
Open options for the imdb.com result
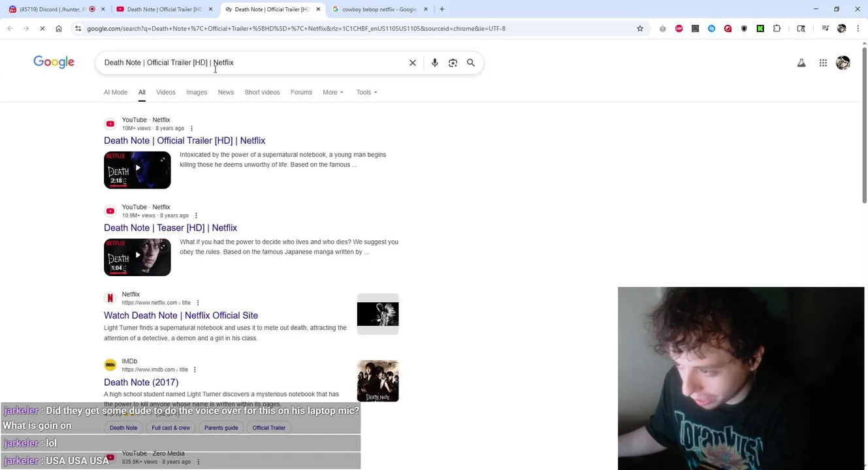coord(195,370)
